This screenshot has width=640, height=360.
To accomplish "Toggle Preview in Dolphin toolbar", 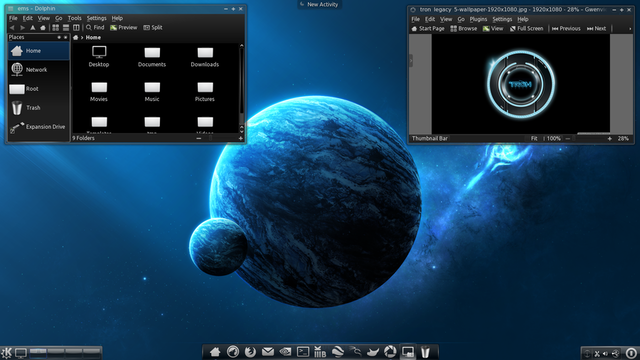I will coord(124,28).
